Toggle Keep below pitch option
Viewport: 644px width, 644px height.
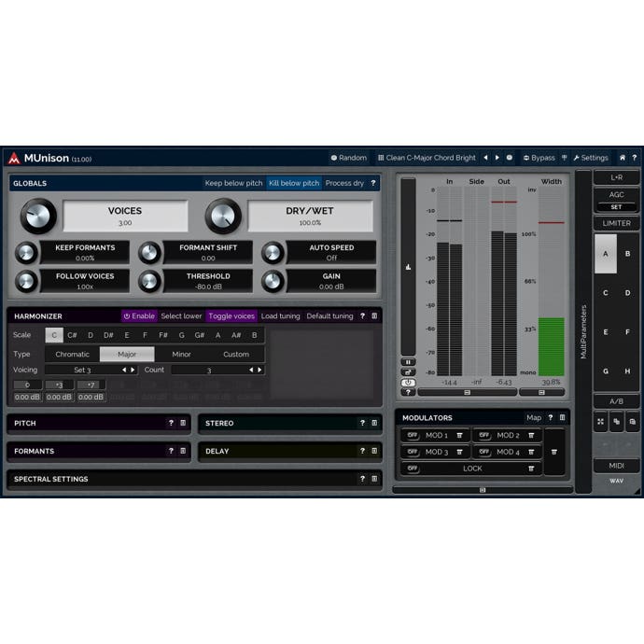click(233, 183)
